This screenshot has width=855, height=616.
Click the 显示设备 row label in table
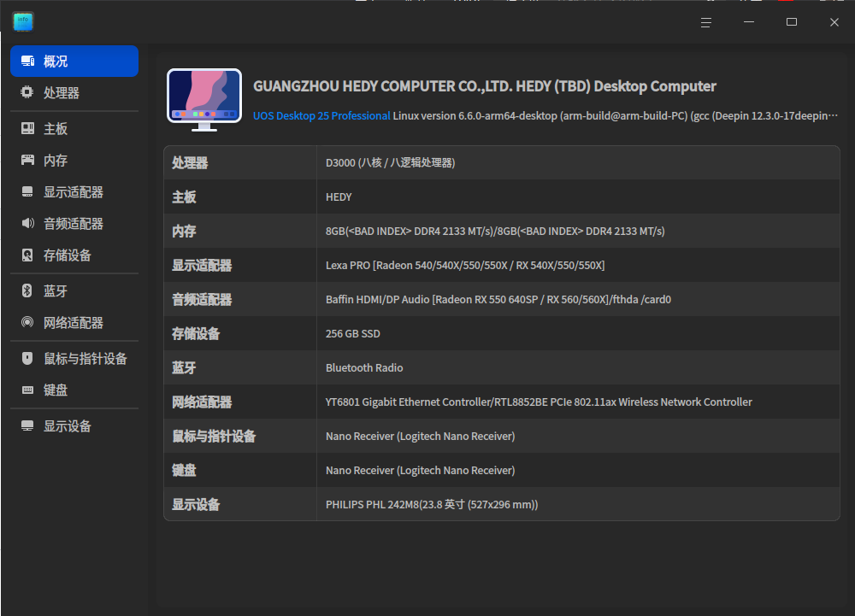(x=196, y=505)
